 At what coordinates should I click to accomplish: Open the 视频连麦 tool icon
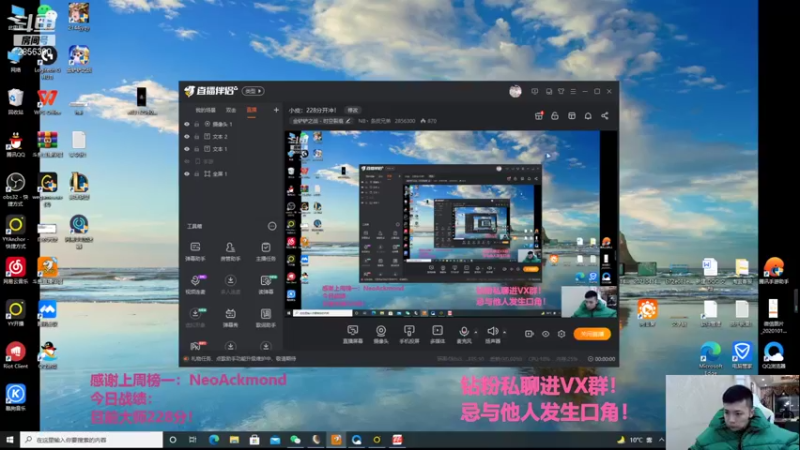tap(195, 285)
